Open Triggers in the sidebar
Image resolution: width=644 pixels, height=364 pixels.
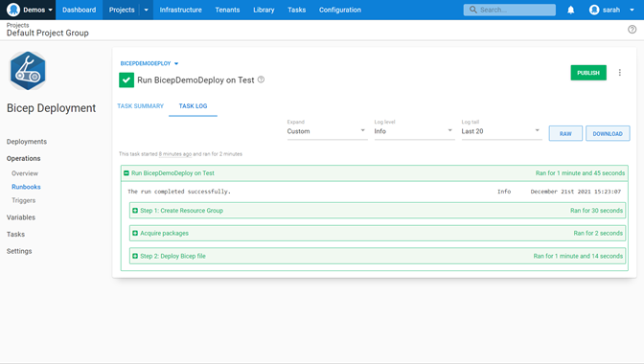23,200
